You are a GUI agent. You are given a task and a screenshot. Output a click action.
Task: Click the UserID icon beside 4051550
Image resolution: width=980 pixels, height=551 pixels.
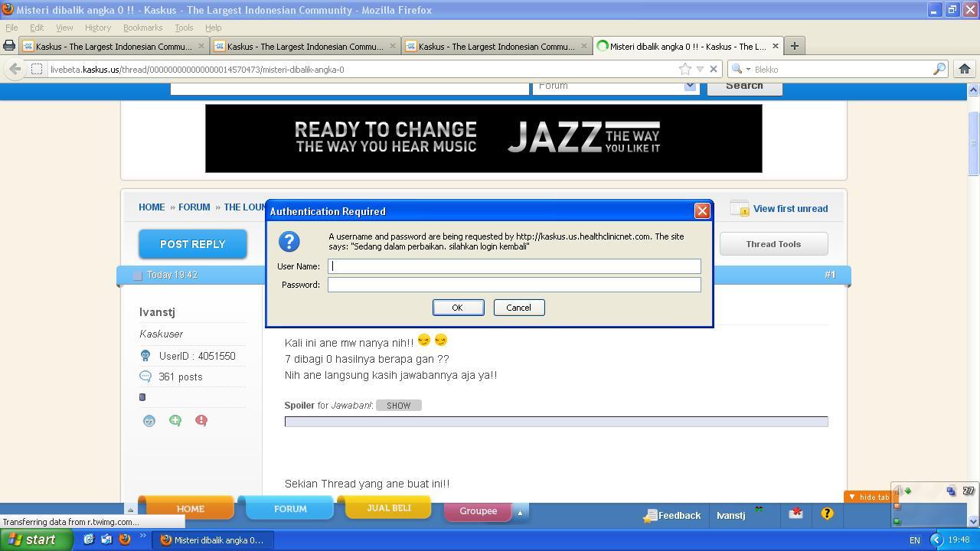pos(145,356)
